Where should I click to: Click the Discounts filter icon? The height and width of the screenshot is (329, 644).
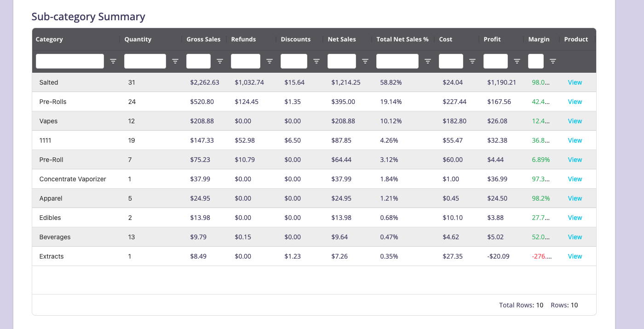[316, 61]
